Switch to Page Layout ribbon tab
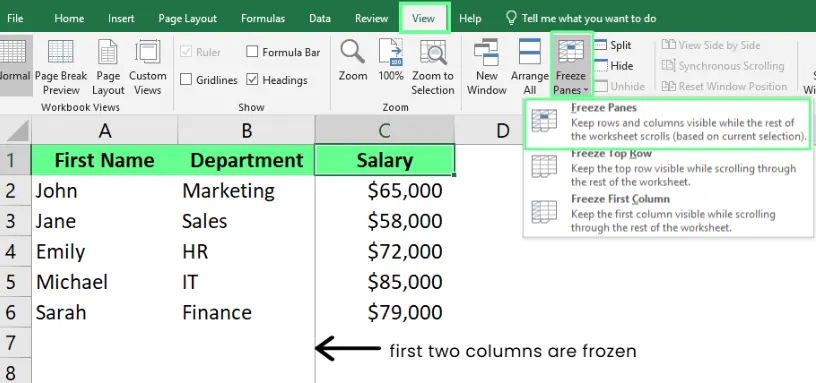The height and width of the screenshot is (383, 816). [187, 18]
